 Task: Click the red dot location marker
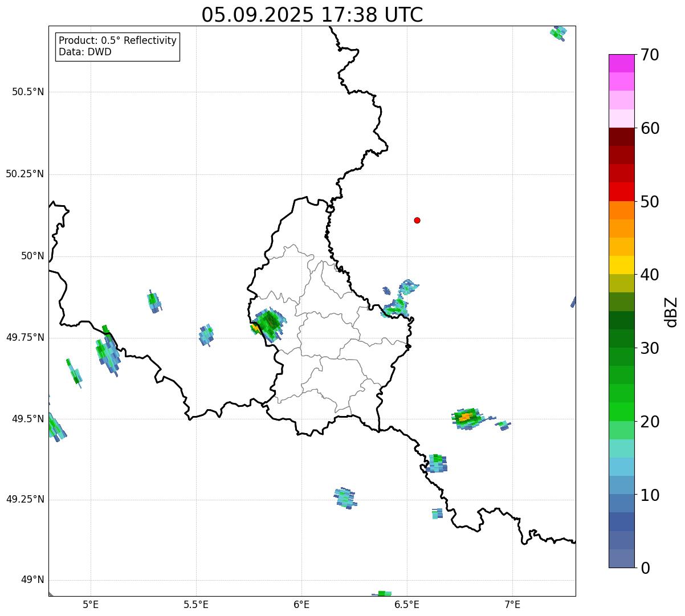[x=417, y=221]
